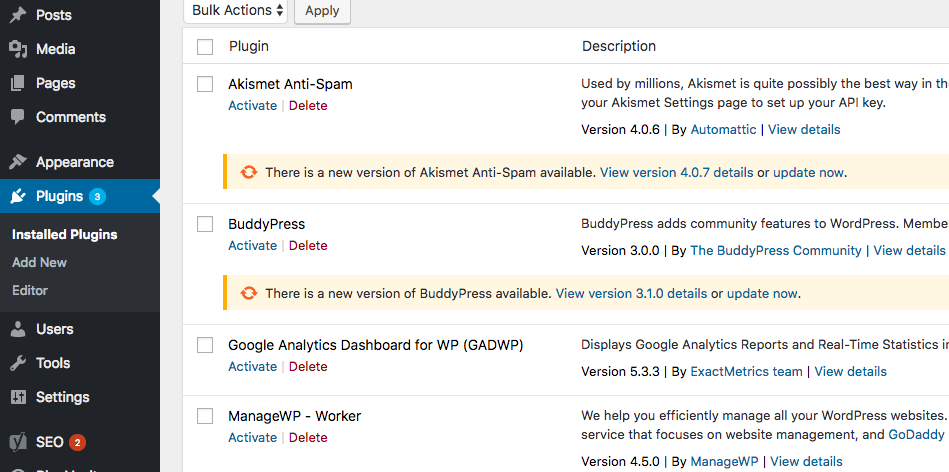Activate Google Analytics Dashboard plugin
This screenshot has width=949, height=472.
[x=252, y=367]
